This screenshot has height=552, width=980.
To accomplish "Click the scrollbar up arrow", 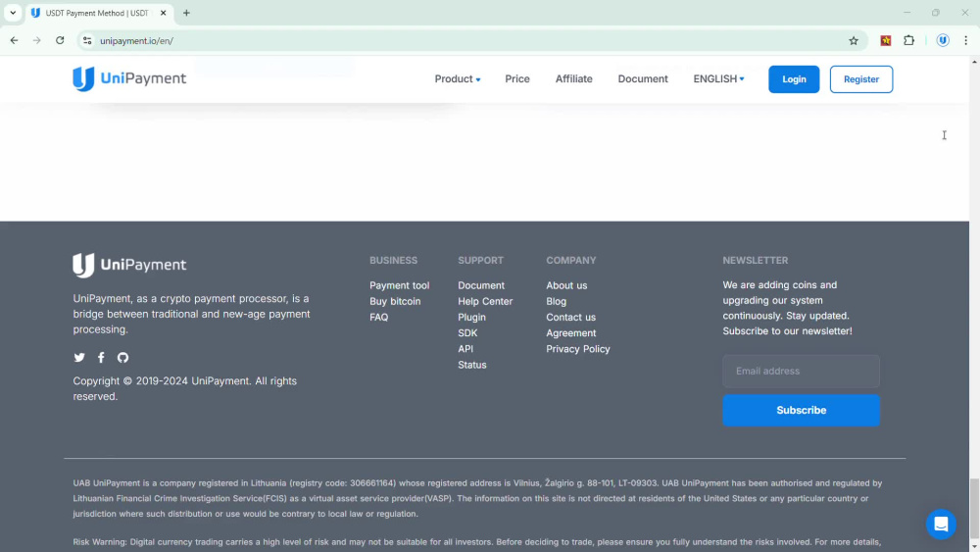I will [x=974, y=61].
